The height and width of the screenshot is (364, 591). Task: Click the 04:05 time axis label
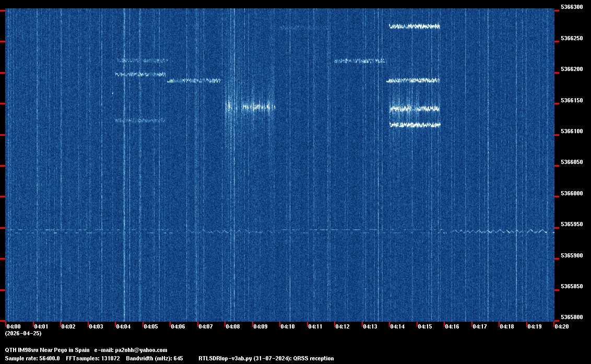[x=150, y=326]
